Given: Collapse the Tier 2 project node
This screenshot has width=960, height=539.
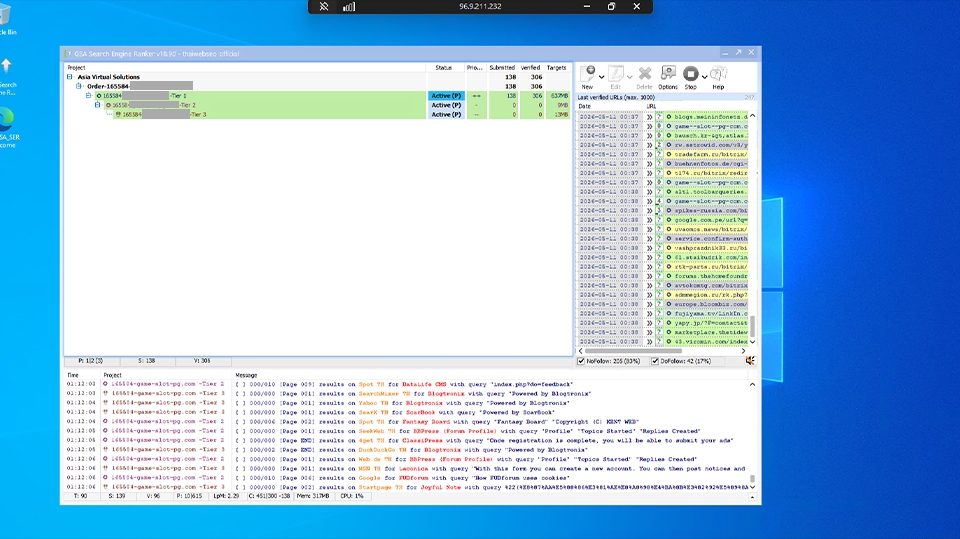Looking at the screenshot, I should pos(98,105).
